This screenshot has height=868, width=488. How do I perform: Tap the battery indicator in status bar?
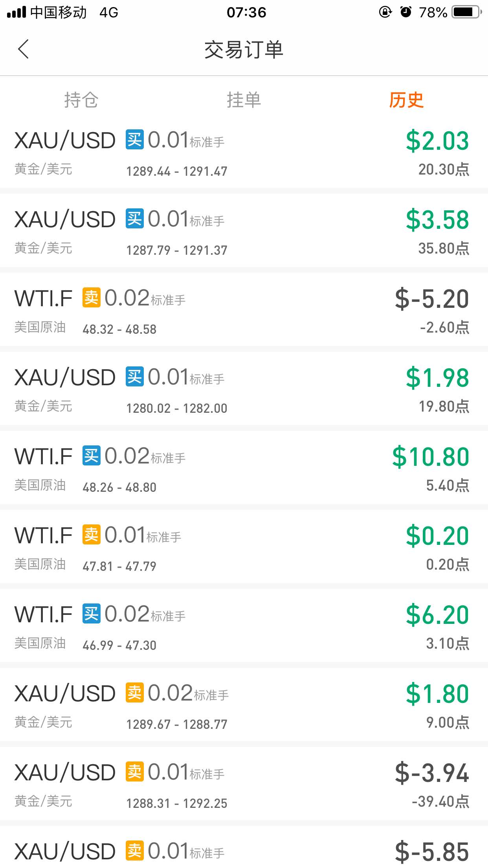tap(467, 12)
